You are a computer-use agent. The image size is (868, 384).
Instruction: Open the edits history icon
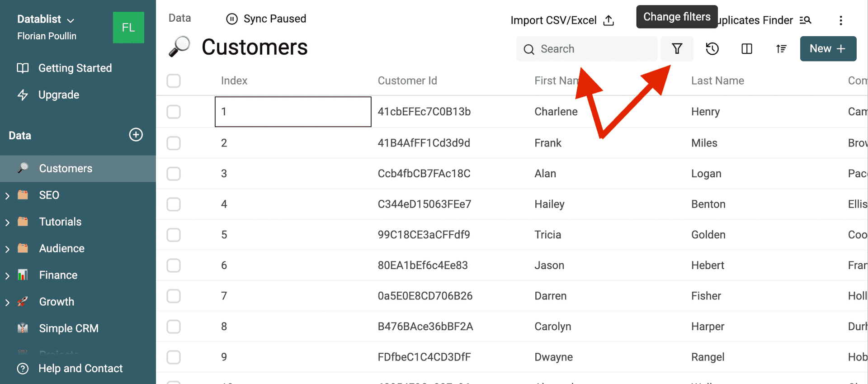pyautogui.click(x=712, y=48)
